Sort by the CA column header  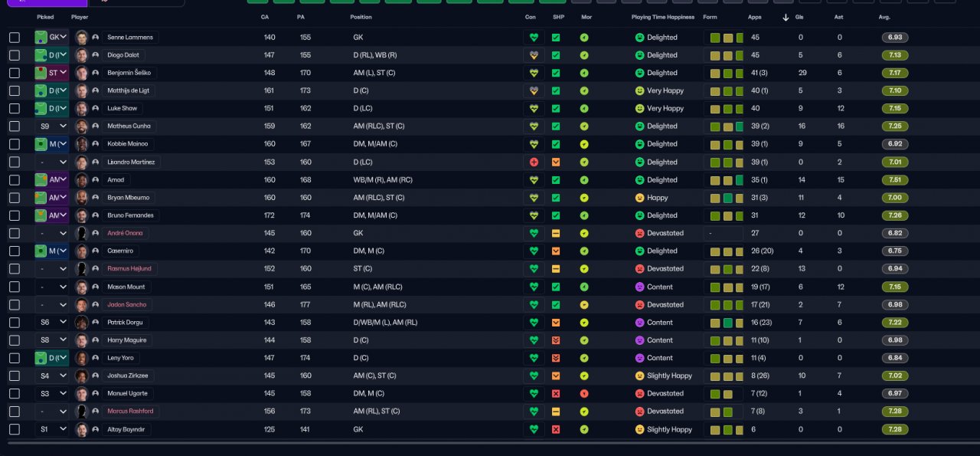point(264,17)
